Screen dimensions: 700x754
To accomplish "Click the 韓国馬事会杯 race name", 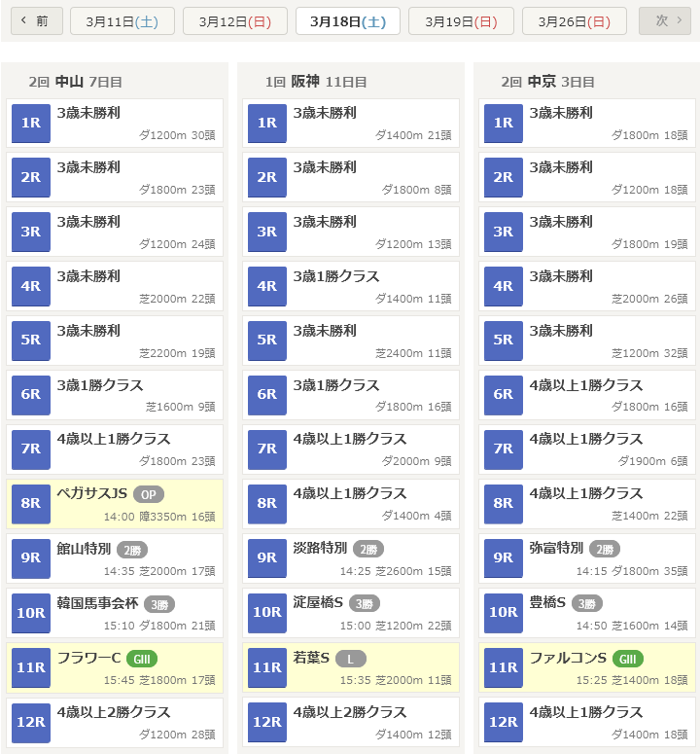I will [97, 603].
